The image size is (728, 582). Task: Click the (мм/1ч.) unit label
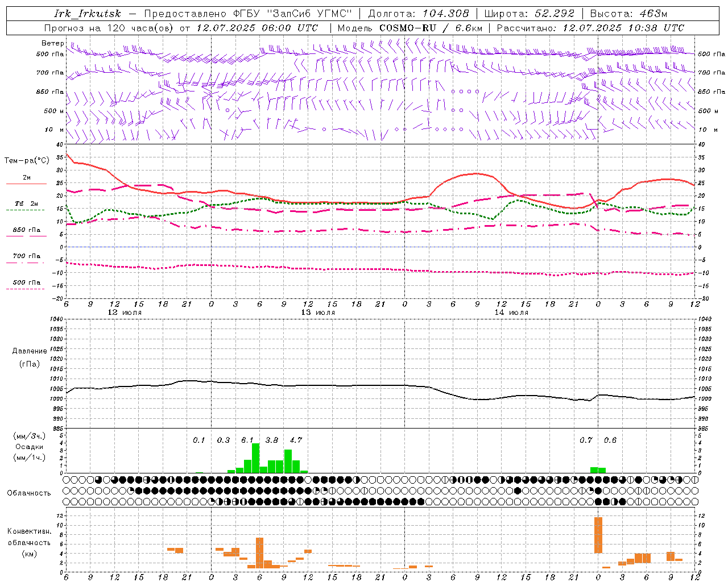[x=29, y=458]
